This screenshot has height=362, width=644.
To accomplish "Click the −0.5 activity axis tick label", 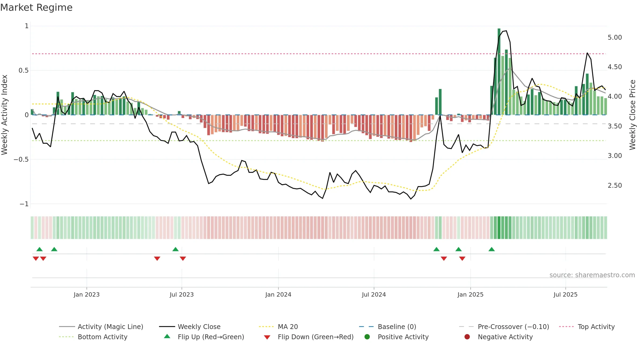I will click(x=21, y=159).
